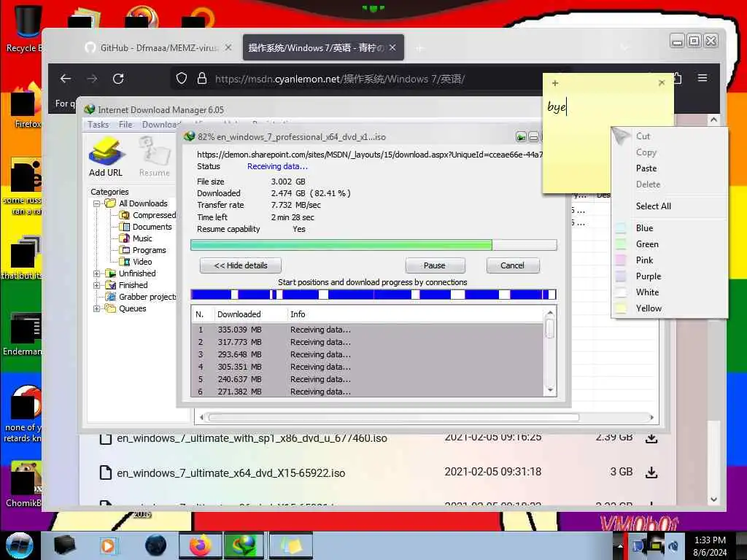Expand the Finished tree node

click(x=97, y=285)
